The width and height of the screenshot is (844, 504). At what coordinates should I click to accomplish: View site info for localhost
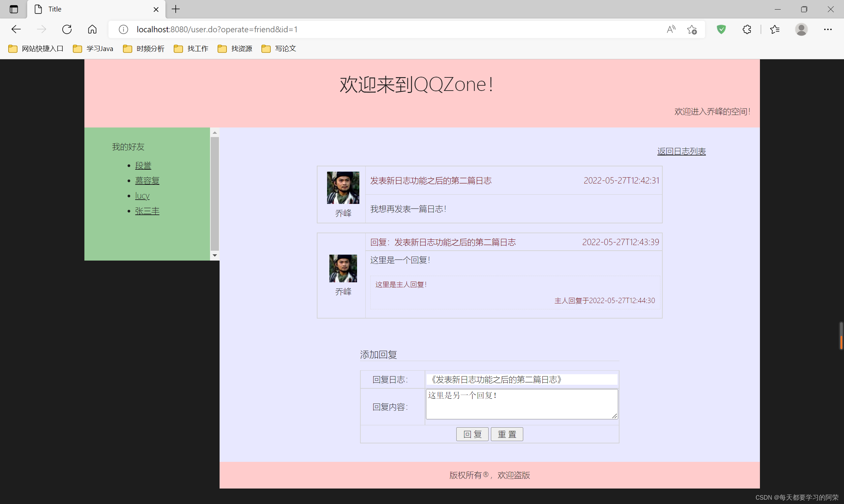123,29
